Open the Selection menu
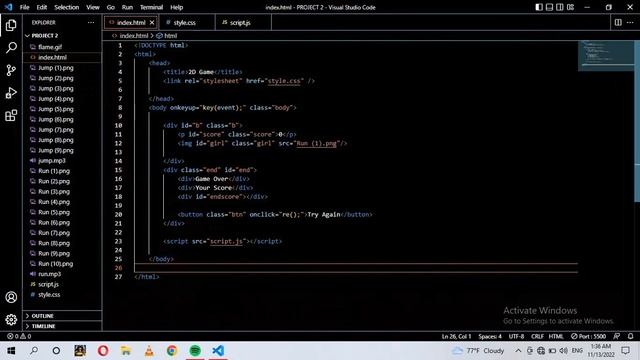This screenshot has width=640, height=360. (x=67, y=7)
